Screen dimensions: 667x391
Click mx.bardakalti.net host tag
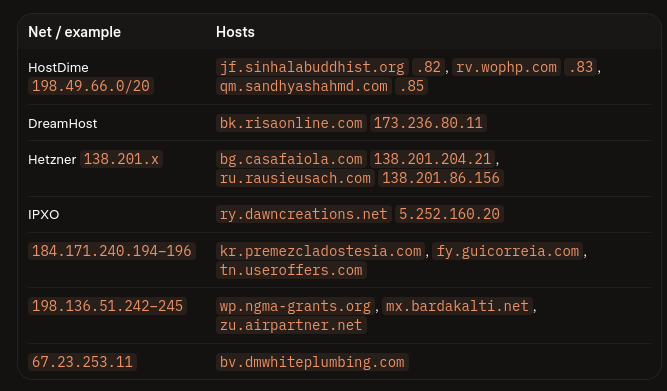457,306
